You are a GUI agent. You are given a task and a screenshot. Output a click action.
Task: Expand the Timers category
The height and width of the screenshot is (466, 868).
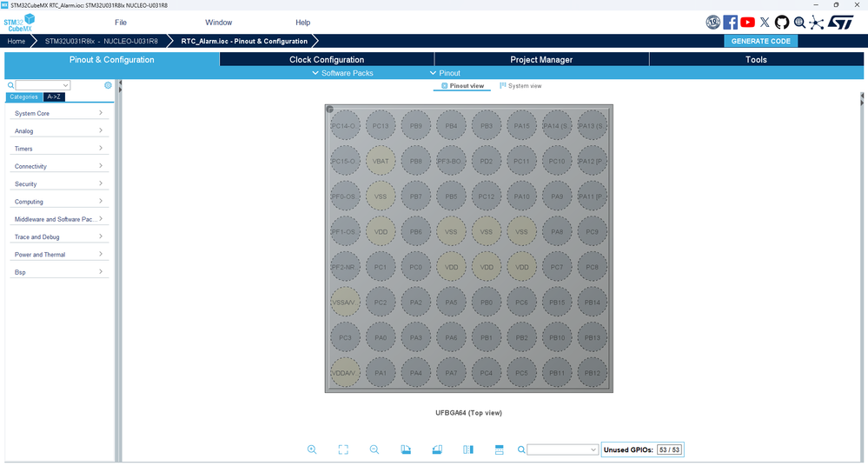click(59, 149)
